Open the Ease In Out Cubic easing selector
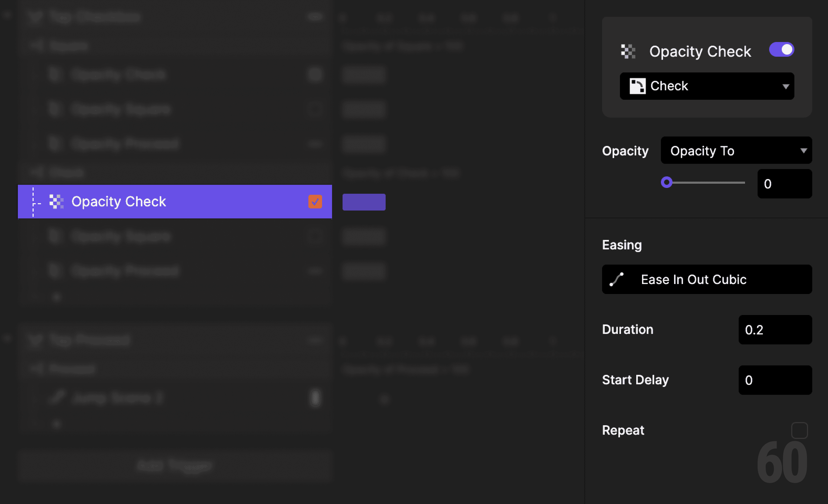 706,279
